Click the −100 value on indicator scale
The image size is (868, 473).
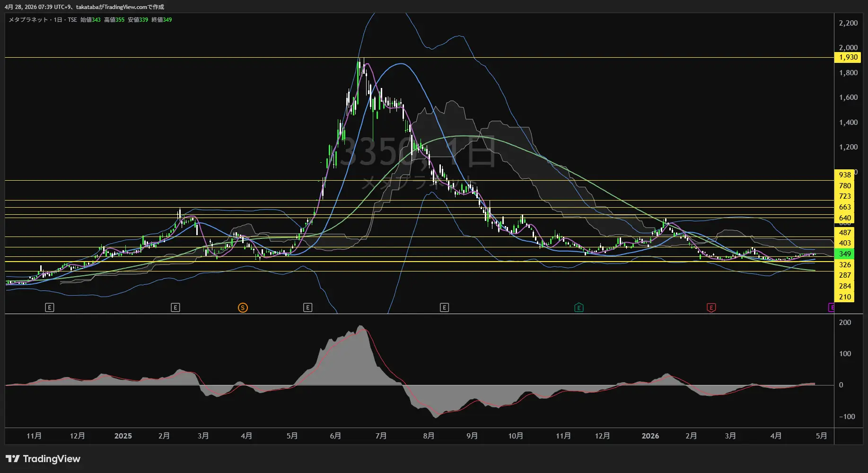[x=846, y=417]
